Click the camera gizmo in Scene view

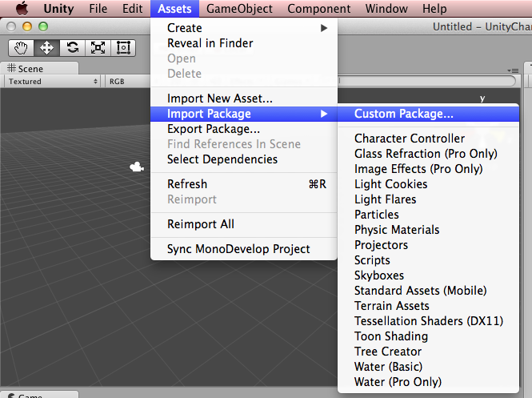[x=137, y=167]
